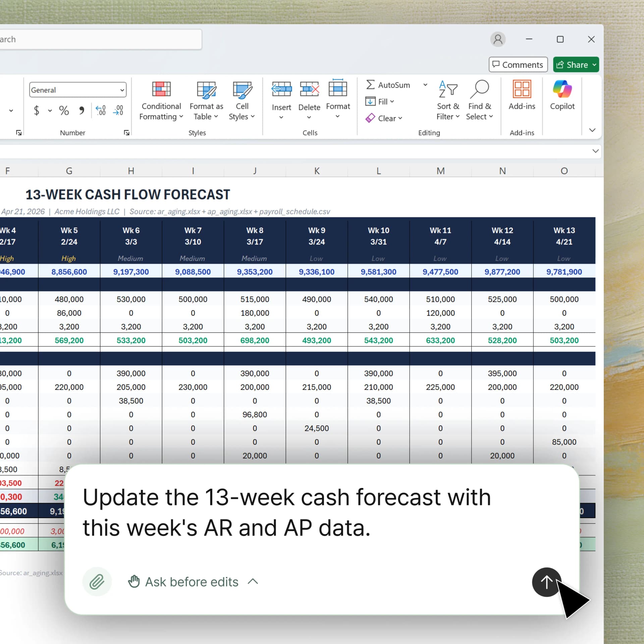Expand the AutoSum dropdown arrow
The image size is (644, 644).
tap(425, 85)
